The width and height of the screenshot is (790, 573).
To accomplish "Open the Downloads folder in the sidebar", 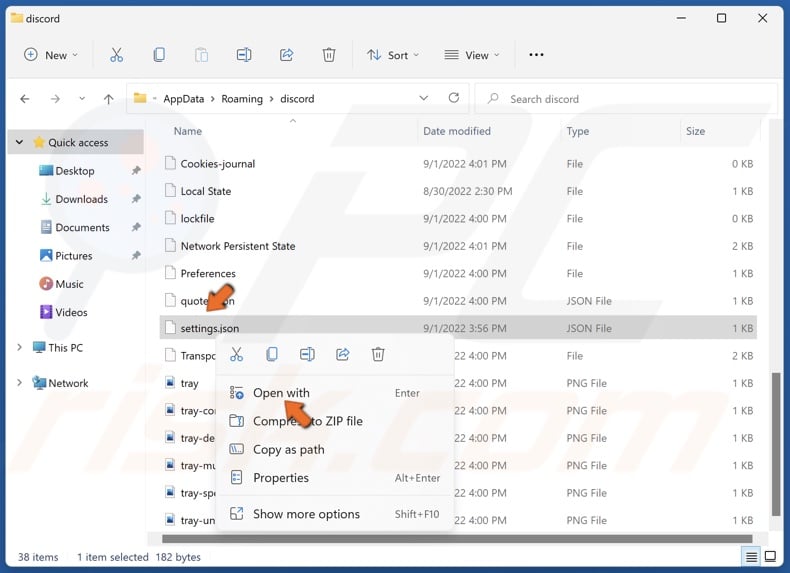I will pyautogui.click(x=81, y=199).
